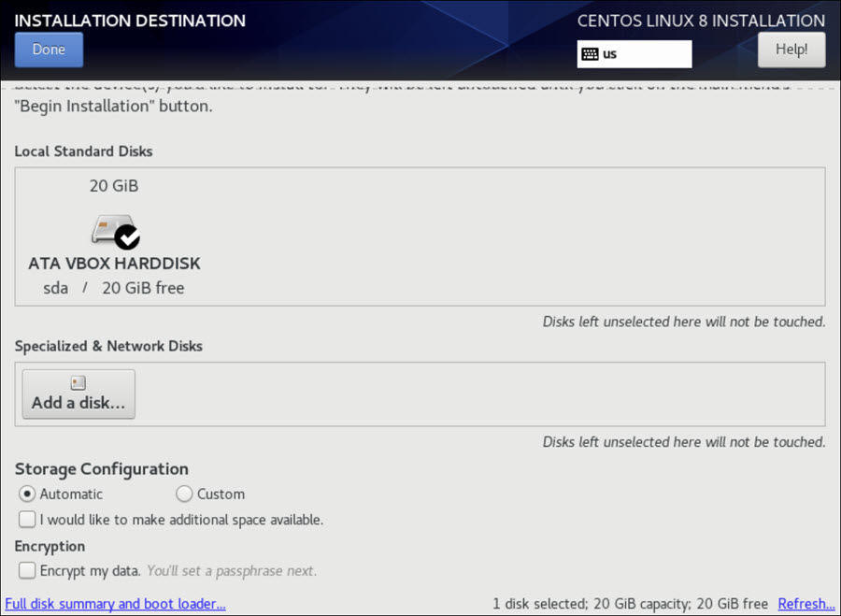The width and height of the screenshot is (841, 616).
Task: Click the 'Refresh...' link
Action: coord(805,603)
